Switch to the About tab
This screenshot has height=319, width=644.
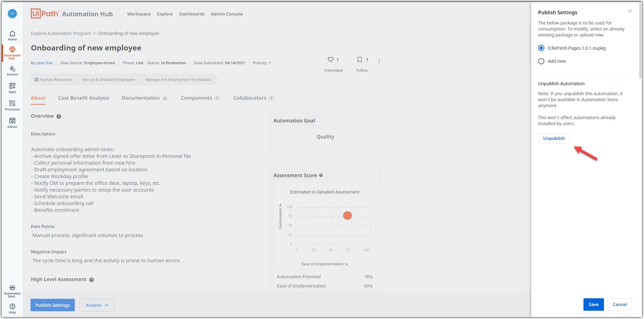pyautogui.click(x=38, y=98)
